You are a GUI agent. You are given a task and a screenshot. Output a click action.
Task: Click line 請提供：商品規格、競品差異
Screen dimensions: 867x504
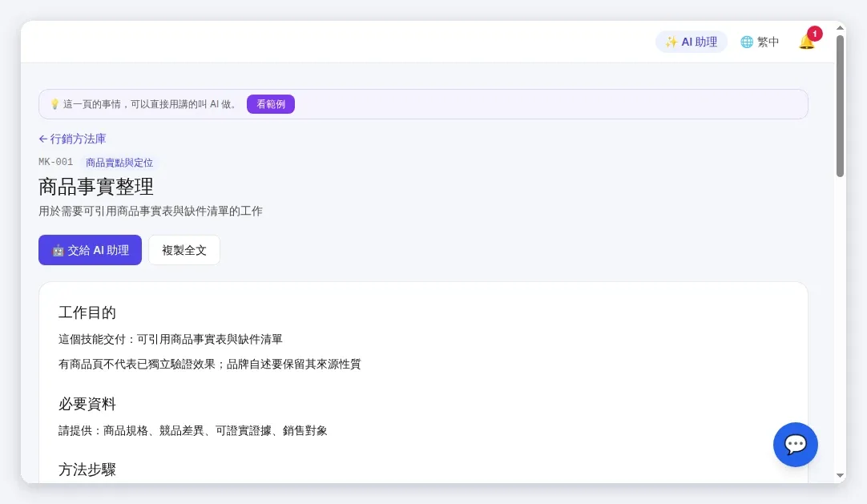tap(193, 430)
